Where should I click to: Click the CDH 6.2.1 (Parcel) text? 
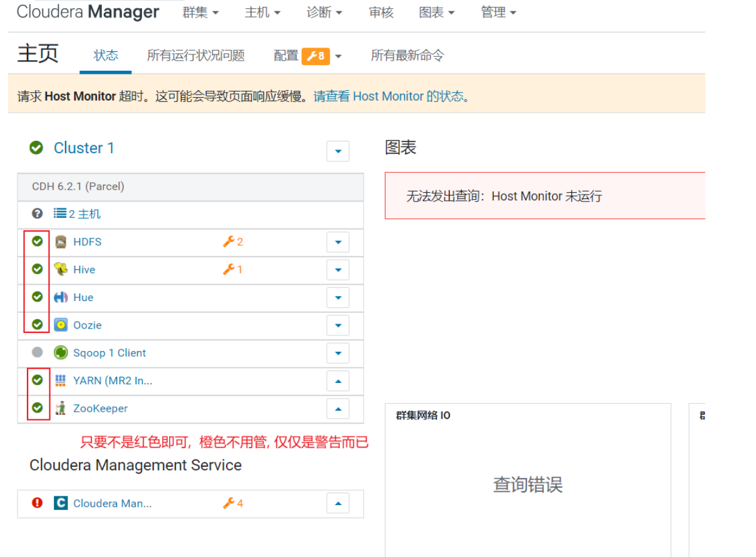pos(78,187)
